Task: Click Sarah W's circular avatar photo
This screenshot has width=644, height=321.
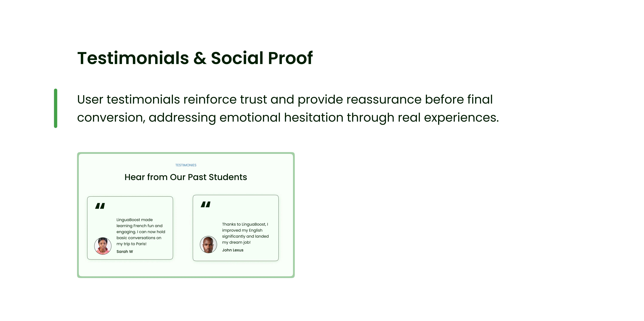Action: (103, 246)
